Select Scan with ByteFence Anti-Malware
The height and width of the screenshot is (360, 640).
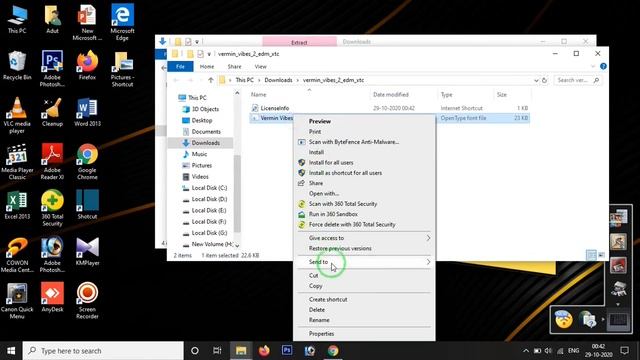(364, 142)
